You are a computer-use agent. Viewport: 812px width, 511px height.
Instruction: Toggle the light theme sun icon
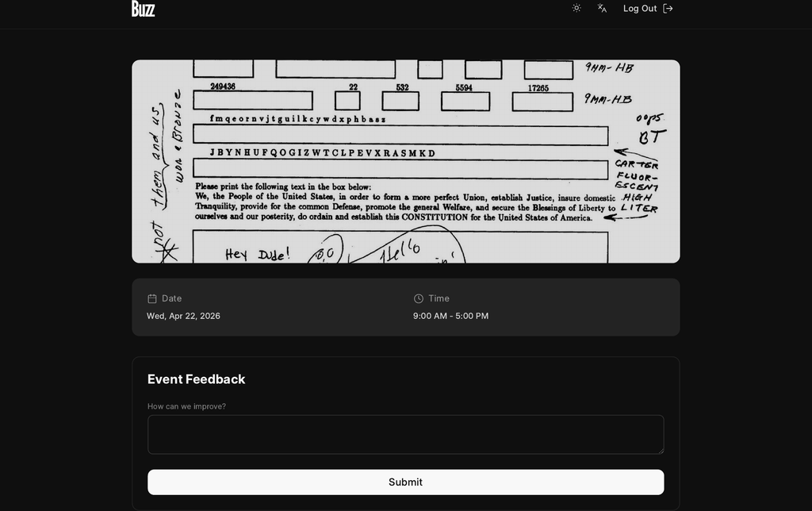click(x=576, y=8)
